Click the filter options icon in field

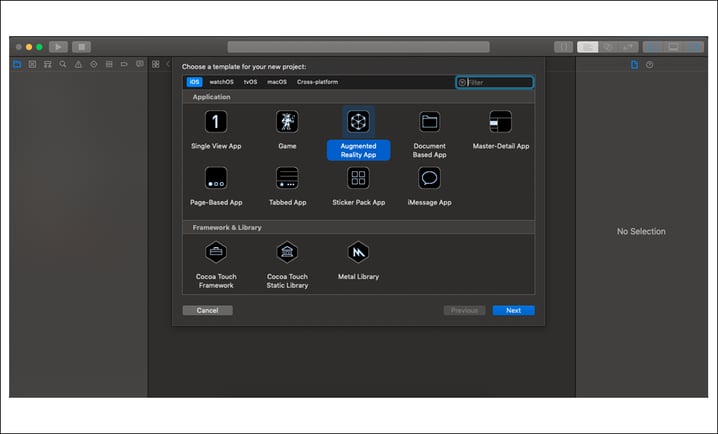pos(462,82)
